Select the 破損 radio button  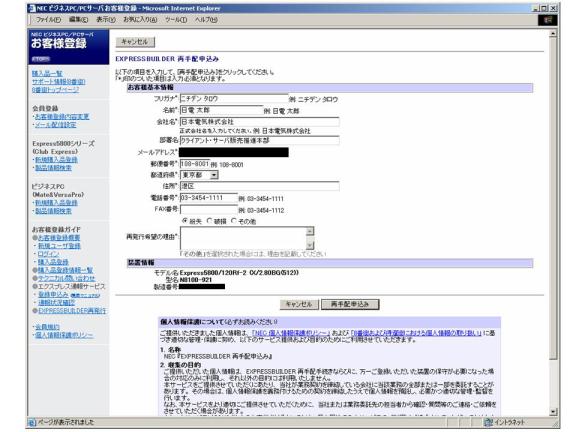209,221
